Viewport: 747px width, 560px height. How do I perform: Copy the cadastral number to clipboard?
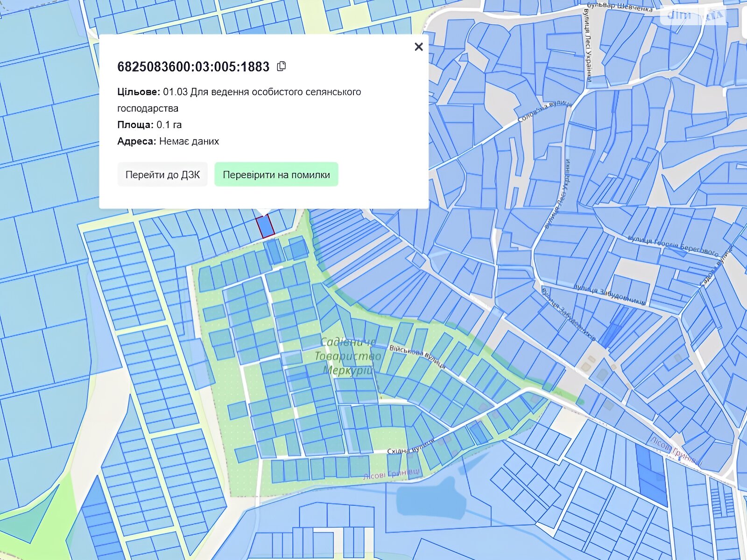click(281, 66)
